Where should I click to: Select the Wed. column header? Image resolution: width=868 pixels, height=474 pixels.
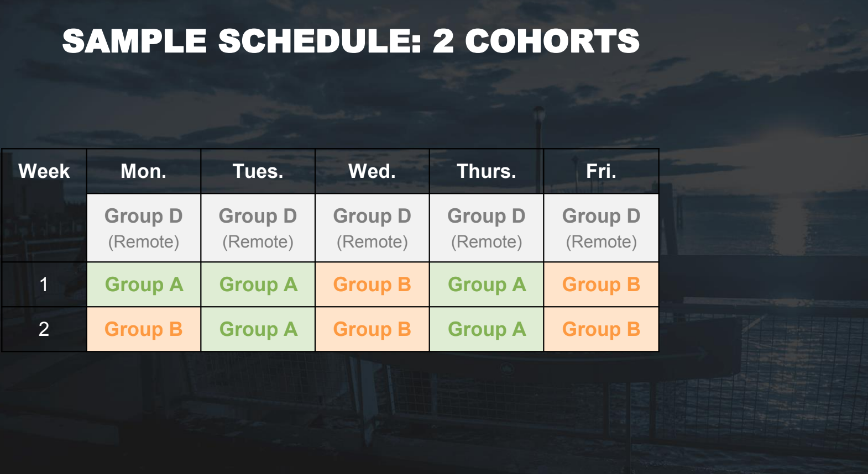[372, 171]
